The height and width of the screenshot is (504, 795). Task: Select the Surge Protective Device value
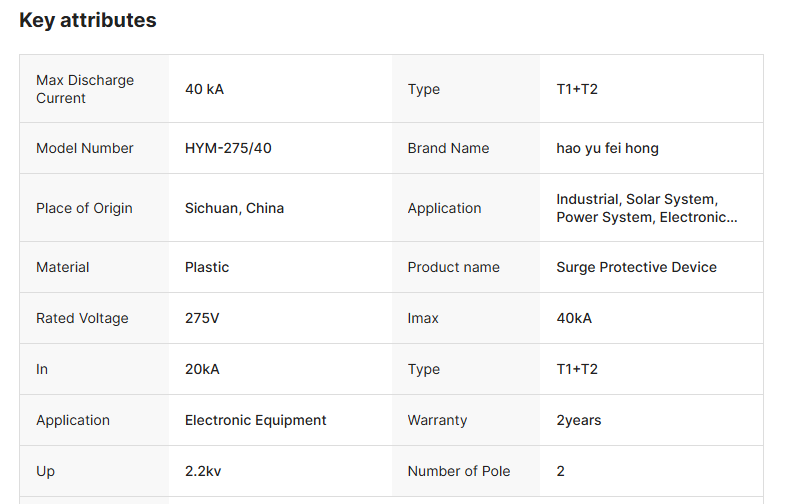[x=636, y=267]
